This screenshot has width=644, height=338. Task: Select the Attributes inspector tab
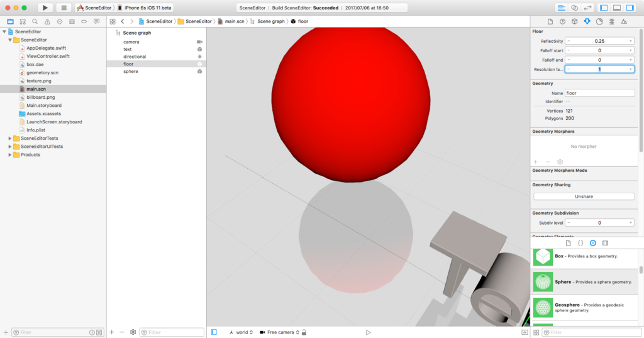pyautogui.click(x=587, y=21)
